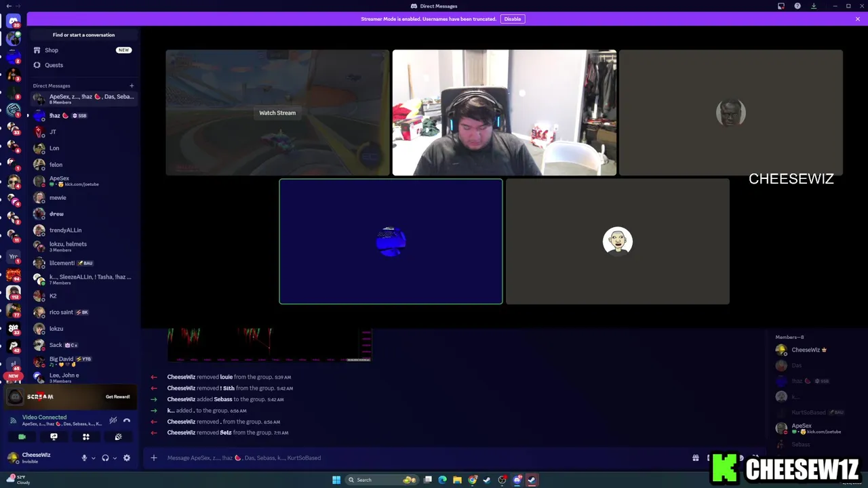The height and width of the screenshot is (488, 868).
Task: Open the ApeSex group chat with 8 Members
Action: click(x=83, y=99)
